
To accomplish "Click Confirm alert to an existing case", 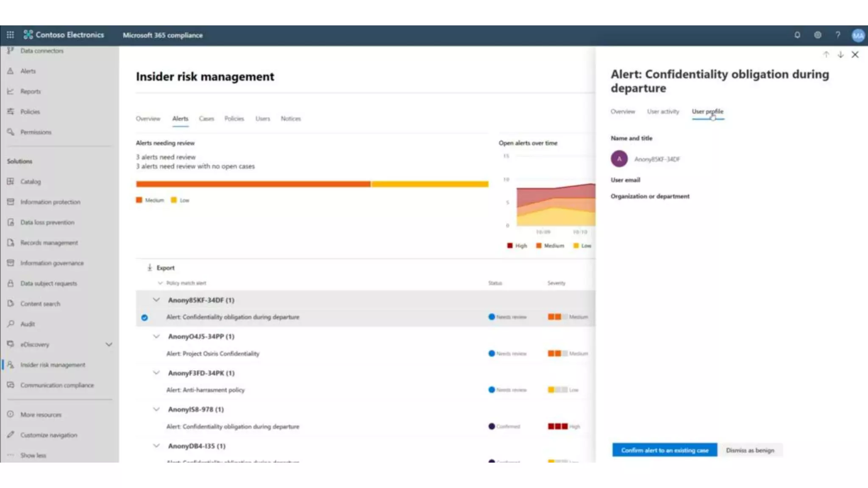I will pos(665,450).
